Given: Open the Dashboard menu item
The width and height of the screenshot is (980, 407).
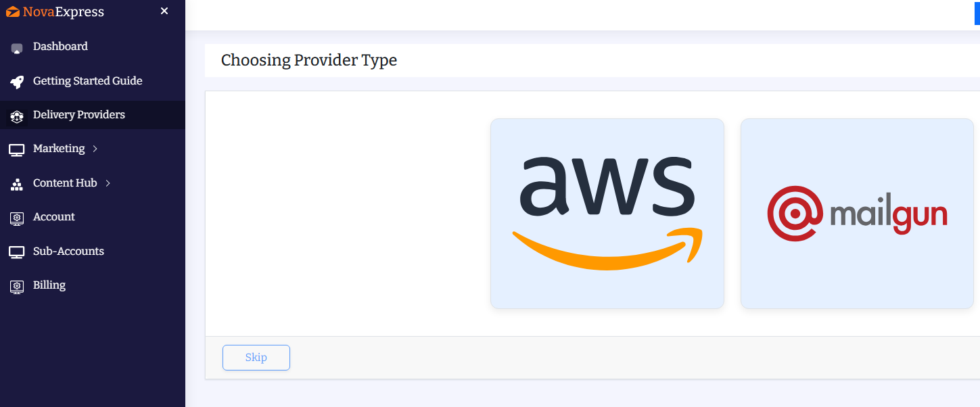Looking at the screenshot, I should (60, 47).
